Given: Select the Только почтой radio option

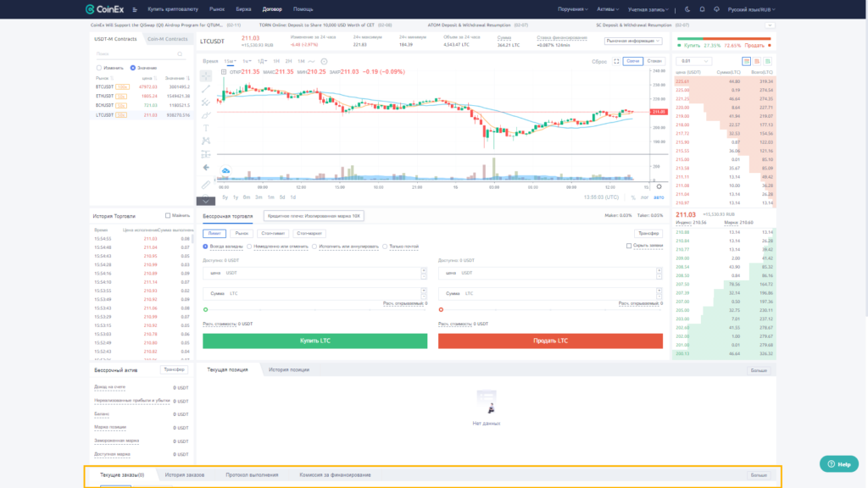Looking at the screenshot, I should click(x=384, y=246).
